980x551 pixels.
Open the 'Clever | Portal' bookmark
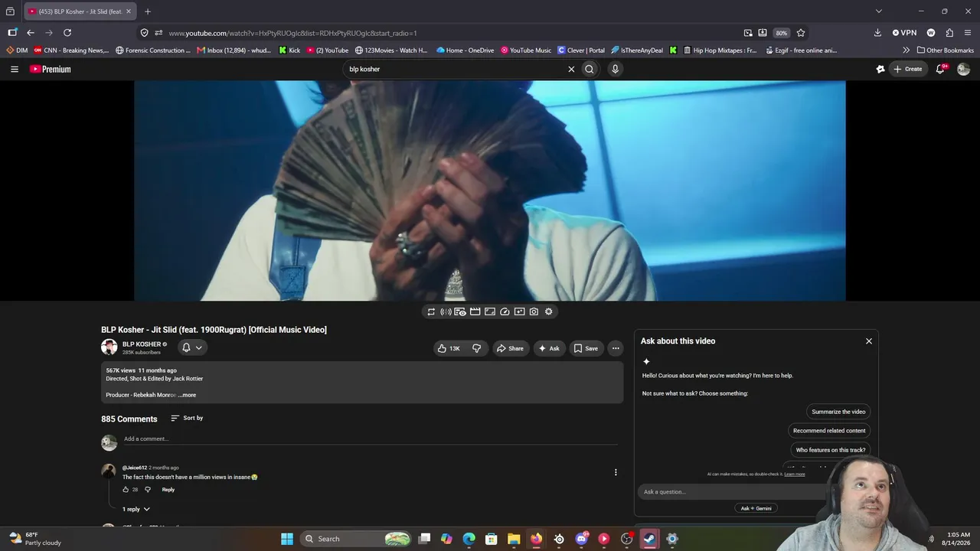click(581, 51)
